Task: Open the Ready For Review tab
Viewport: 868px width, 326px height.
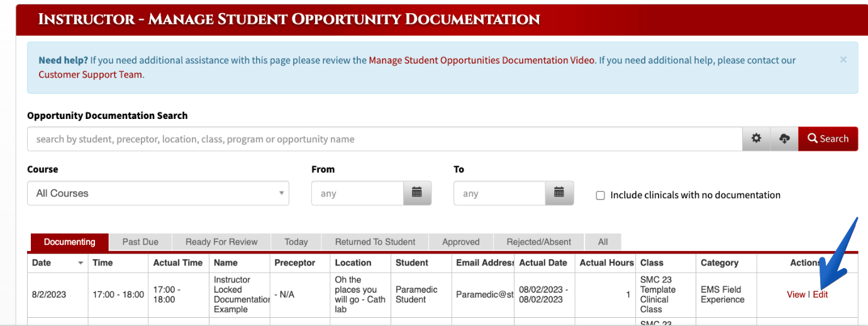Action: click(221, 242)
